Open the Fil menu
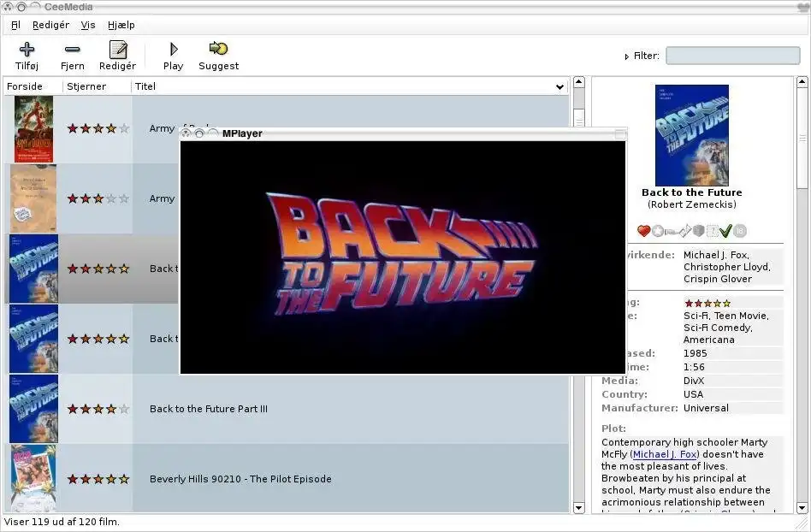 (15, 25)
